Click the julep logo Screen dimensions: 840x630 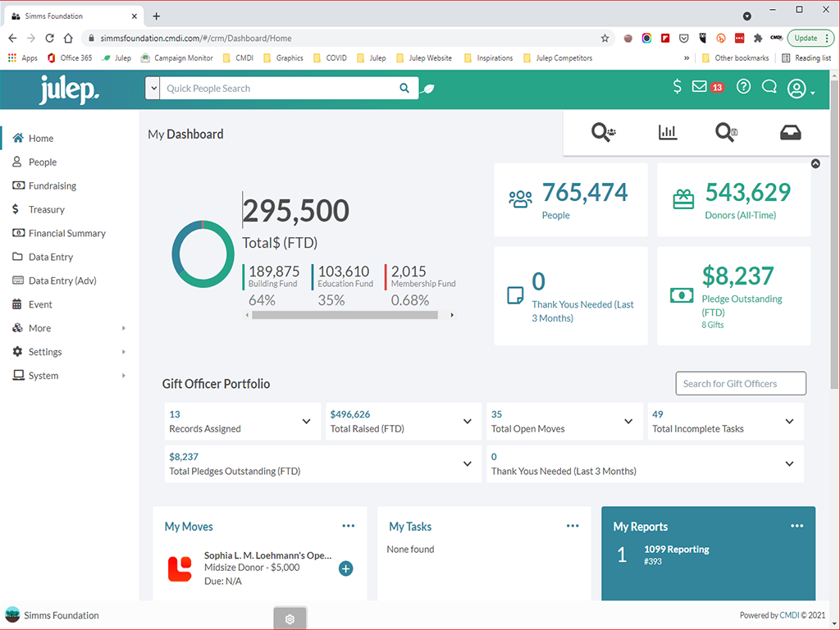pos(69,89)
